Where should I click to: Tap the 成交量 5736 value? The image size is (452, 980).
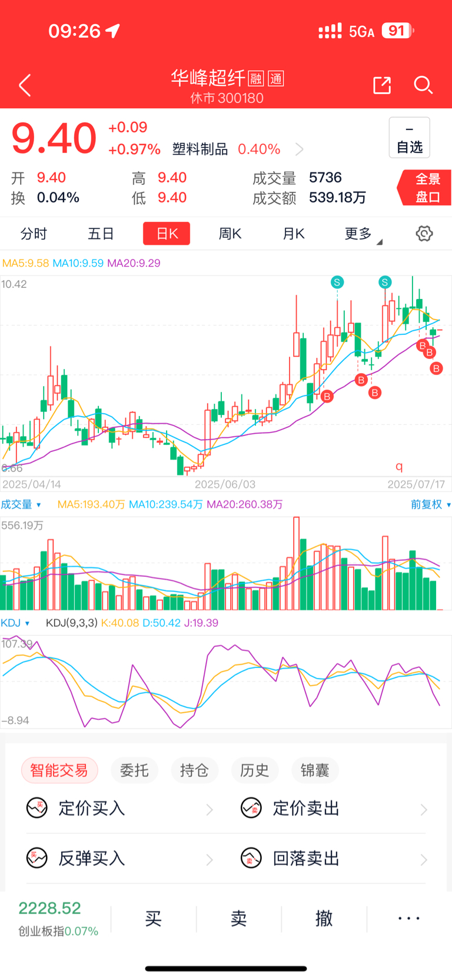coord(297,178)
